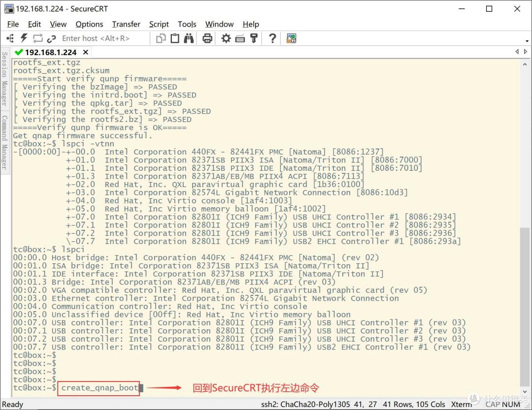Expand the Session Manager side panel
This screenshot has height=410, width=532.
tap(4, 79)
